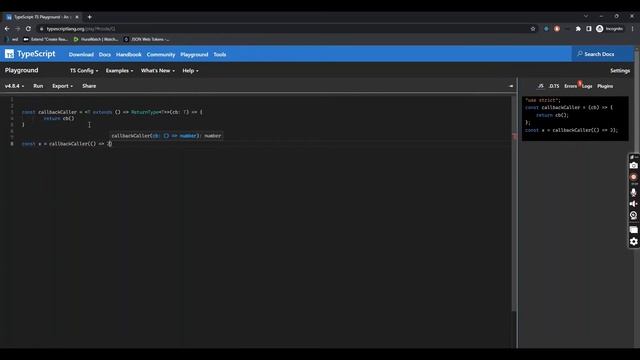Click the "const callbackCaller" declaration line in editor

(x=112, y=112)
